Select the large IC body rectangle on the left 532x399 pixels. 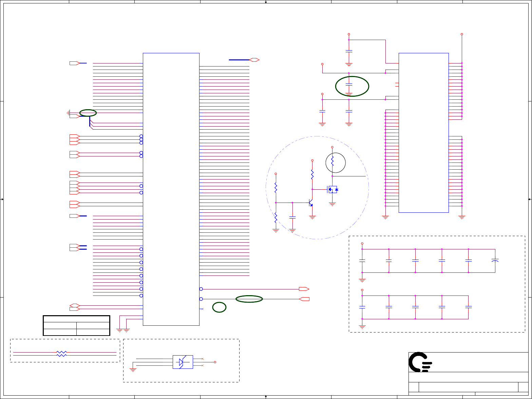coord(171,189)
